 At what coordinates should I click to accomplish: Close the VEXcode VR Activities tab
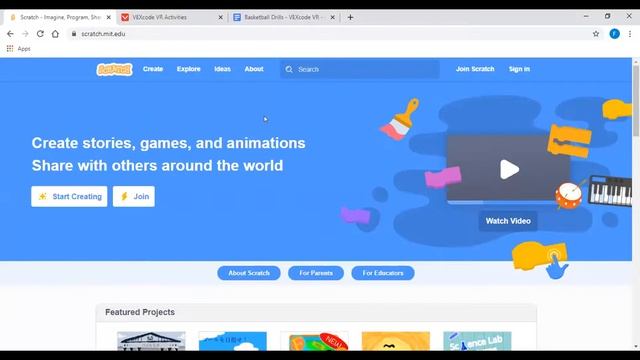point(220,18)
